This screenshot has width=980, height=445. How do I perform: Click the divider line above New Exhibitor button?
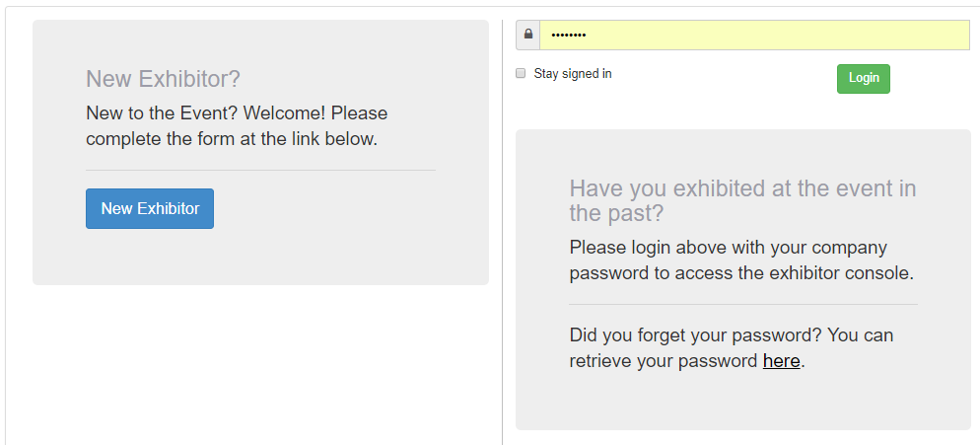click(260, 170)
